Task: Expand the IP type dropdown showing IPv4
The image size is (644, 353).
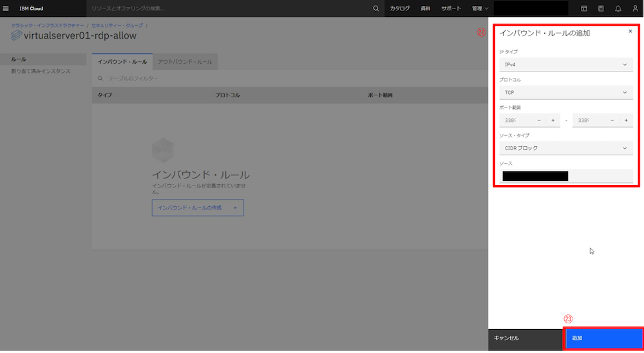Action: click(x=566, y=64)
